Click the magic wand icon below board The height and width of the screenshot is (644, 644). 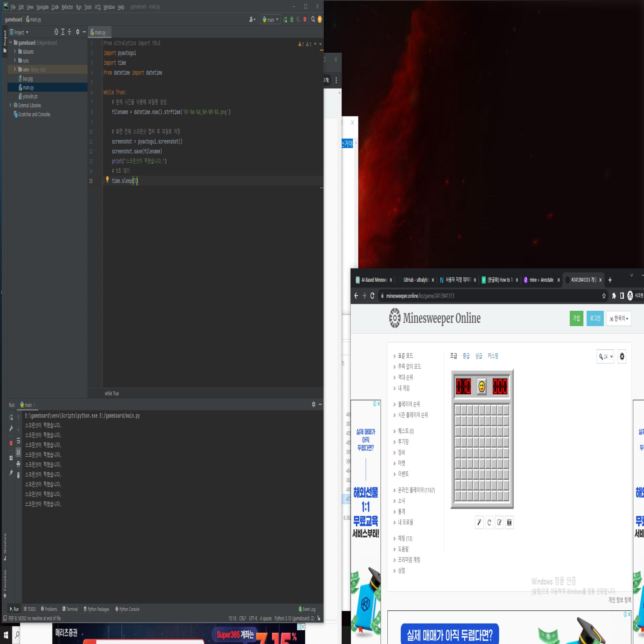[x=479, y=522]
